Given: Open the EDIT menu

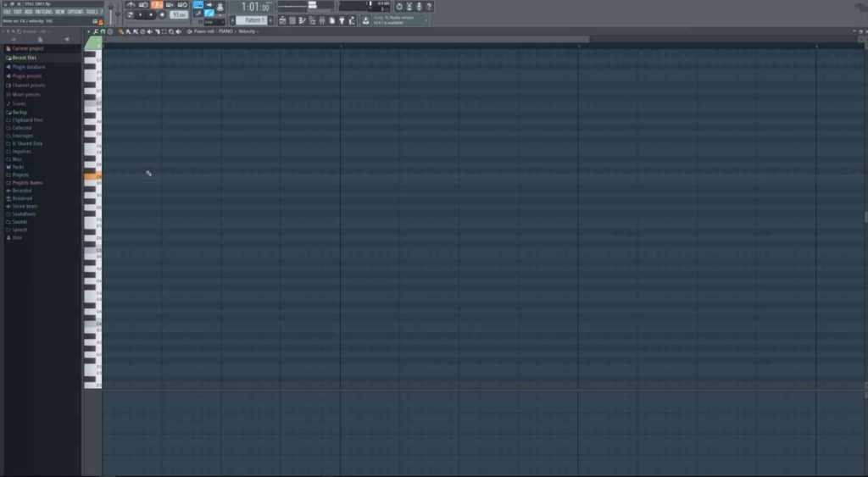Looking at the screenshot, I should pyautogui.click(x=18, y=12).
